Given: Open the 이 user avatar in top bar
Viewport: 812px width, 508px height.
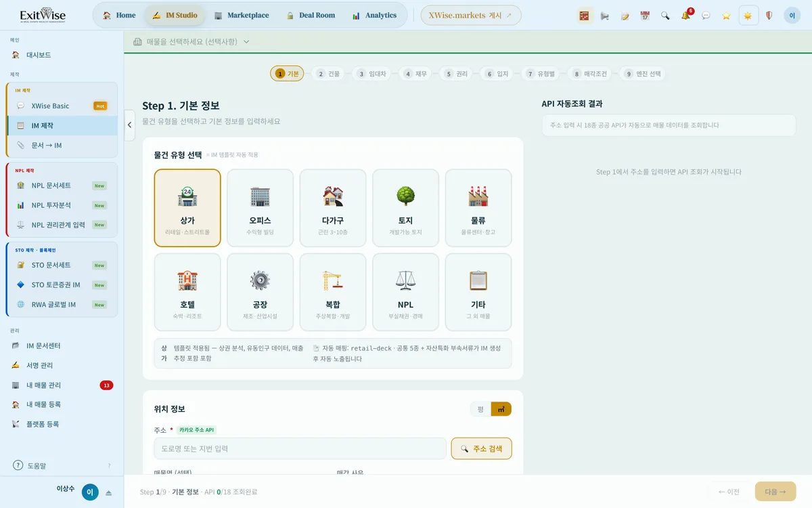Looking at the screenshot, I should pyautogui.click(x=792, y=15).
